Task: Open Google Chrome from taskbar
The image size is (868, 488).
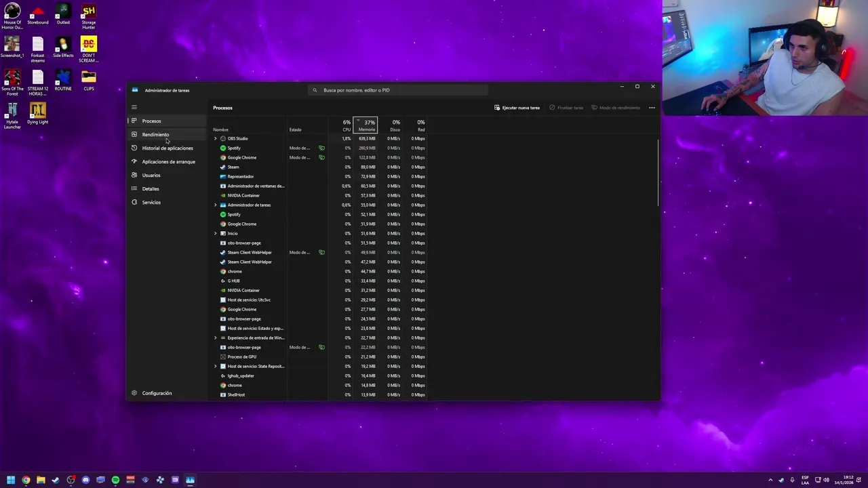Action: coord(26,480)
